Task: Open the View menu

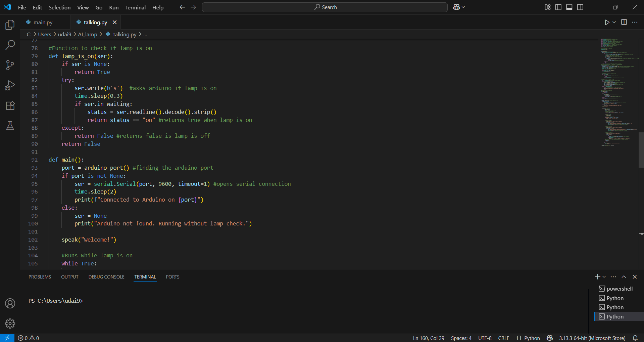Action: (x=83, y=7)
